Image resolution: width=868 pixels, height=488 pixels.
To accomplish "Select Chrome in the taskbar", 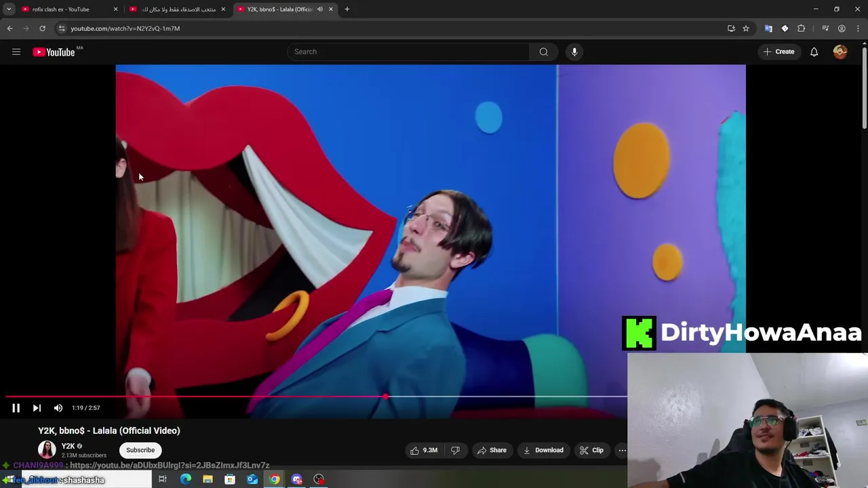I will coord(275,479).
